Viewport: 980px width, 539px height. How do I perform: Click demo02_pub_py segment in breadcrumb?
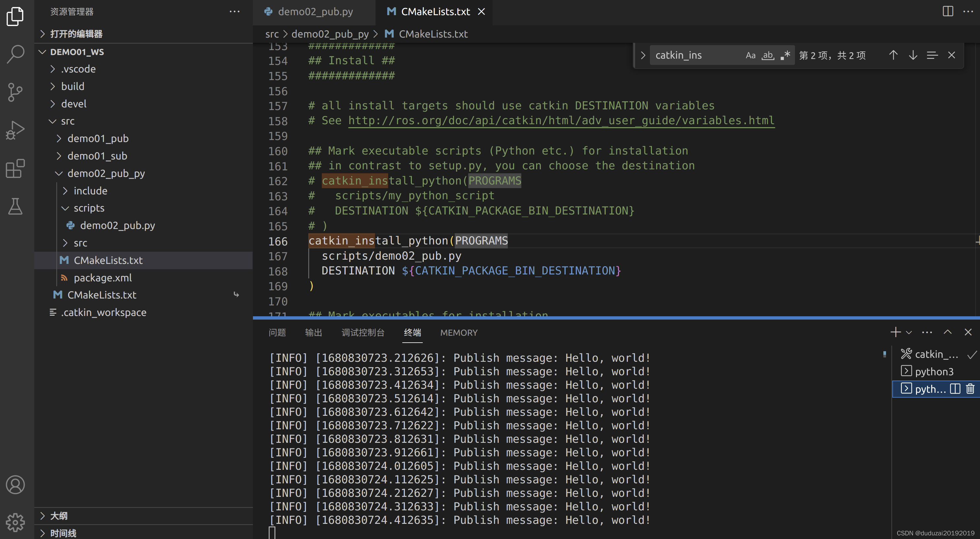coord(330,34)
